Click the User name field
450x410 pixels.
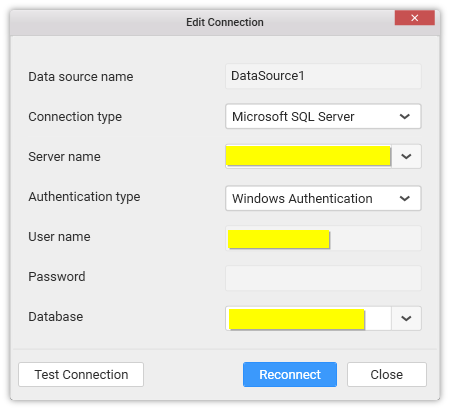point(323,238)
